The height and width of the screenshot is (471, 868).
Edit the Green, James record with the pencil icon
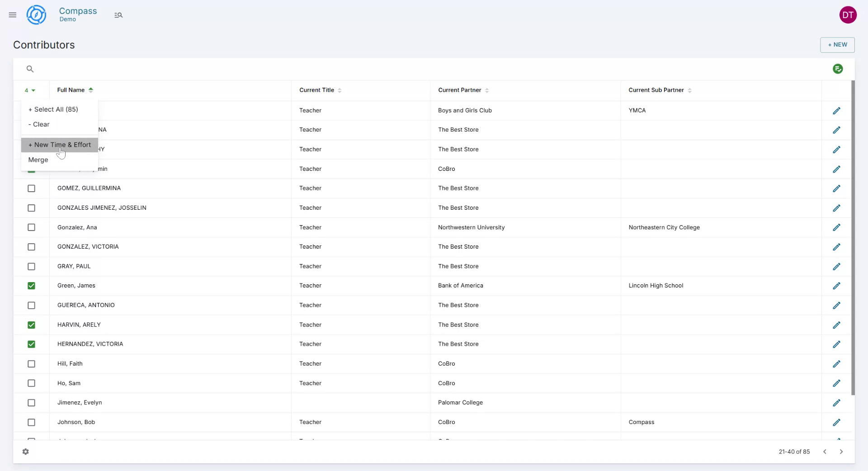coord(836,286)
